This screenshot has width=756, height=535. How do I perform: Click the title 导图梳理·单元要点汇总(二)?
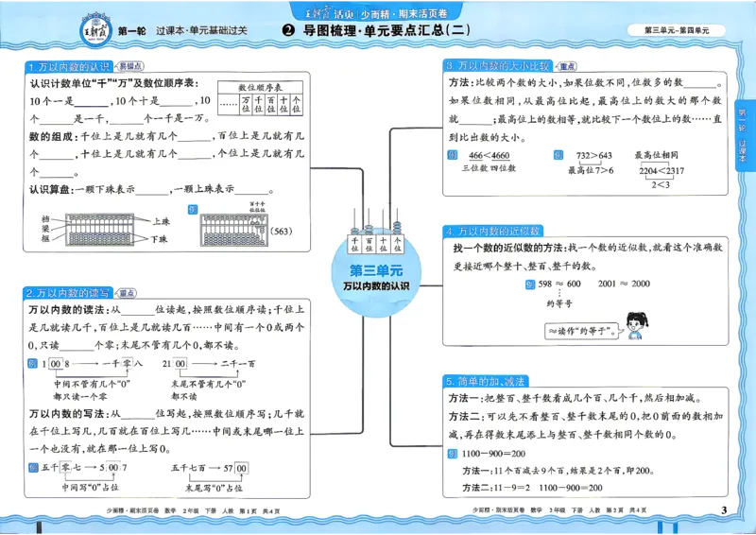[387, 30]
